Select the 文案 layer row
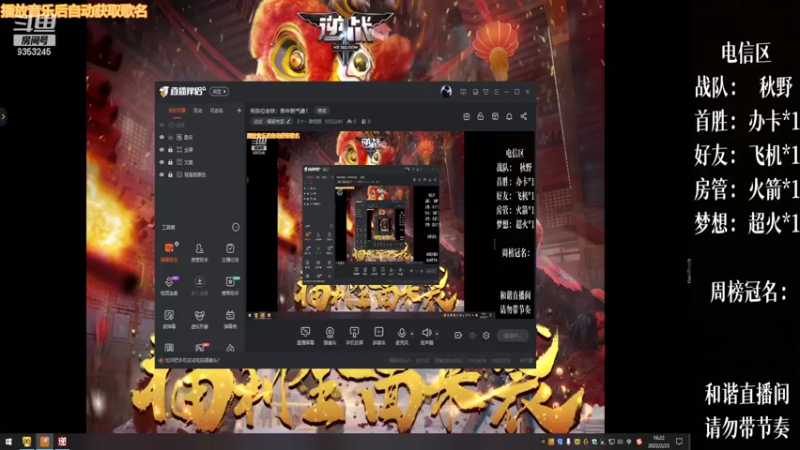Image resolution: width=800 pixels, height=450 pixels. tap(200, 162)
